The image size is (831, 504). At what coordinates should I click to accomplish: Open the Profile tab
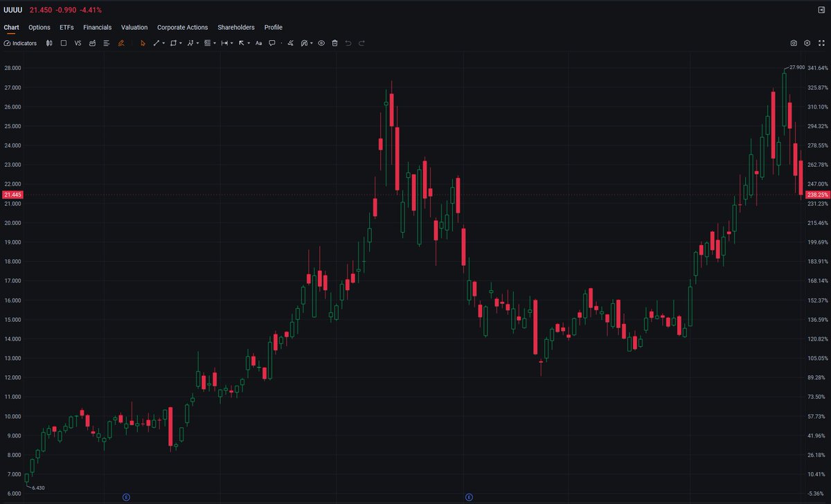pos(274,28)
